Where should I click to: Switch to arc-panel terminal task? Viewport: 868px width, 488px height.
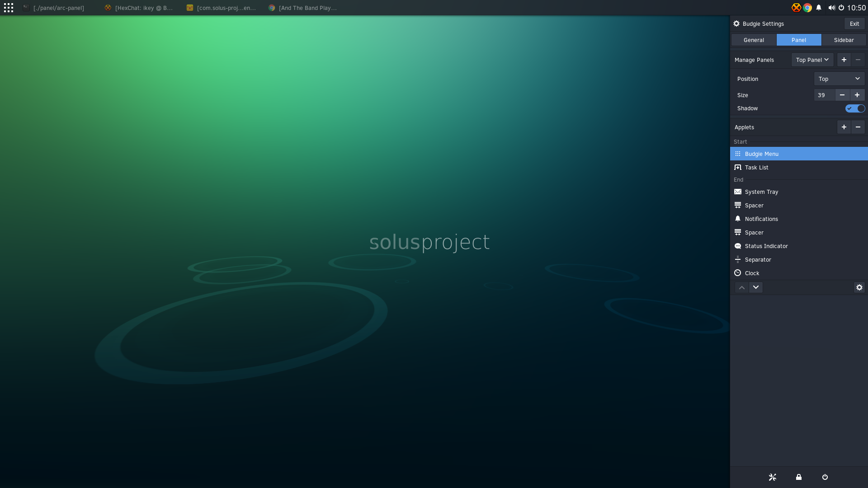pyautogui.click(x=54, y=8)
